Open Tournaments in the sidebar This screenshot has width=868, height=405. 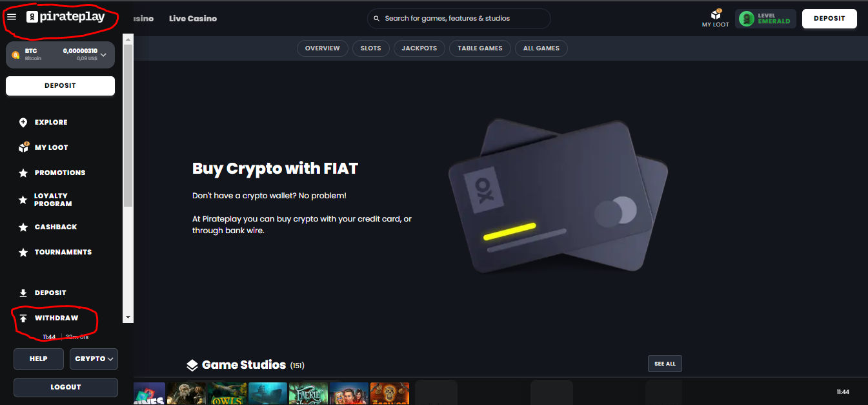click(63, 252)
